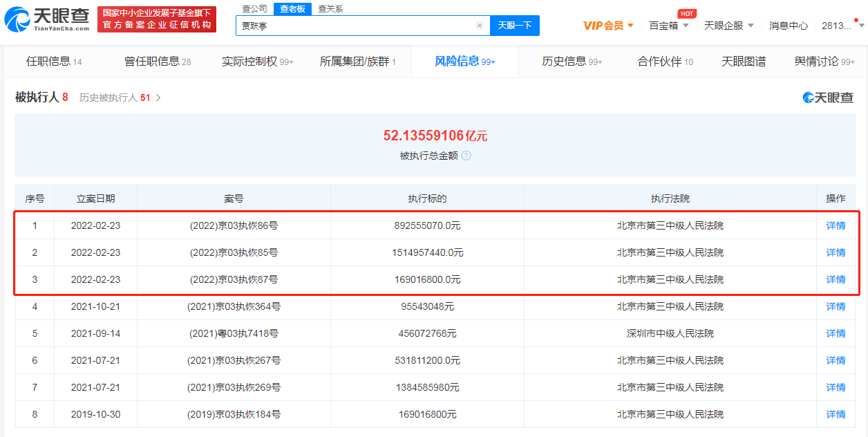This screenshot has height=437, width=868.
Task: Click the 天眼查 watermark logo at right
Action: coord(828,97)
